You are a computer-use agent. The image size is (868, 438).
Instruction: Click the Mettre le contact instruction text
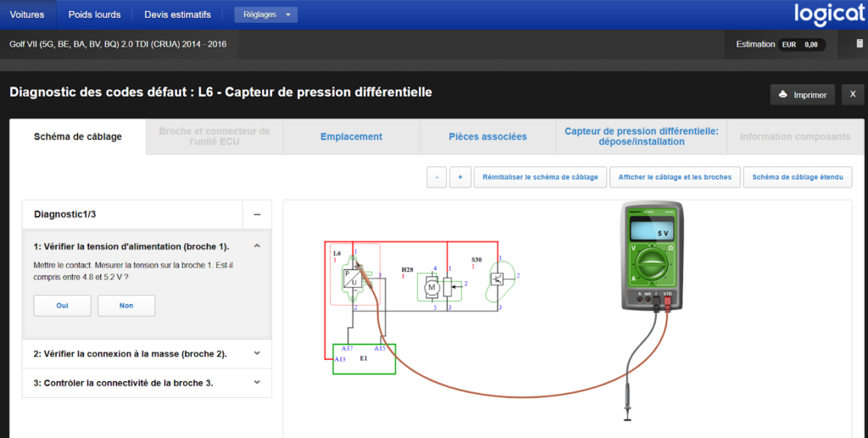click(133, 271)
